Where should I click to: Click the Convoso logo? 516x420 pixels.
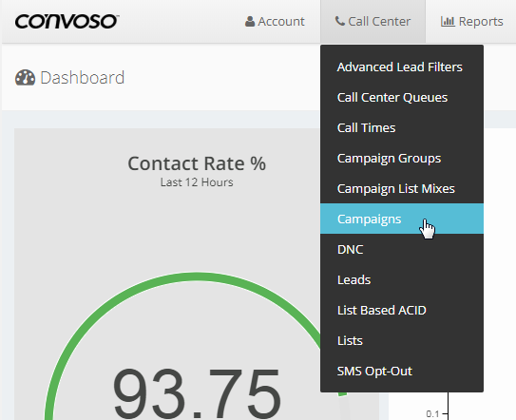[67, 22]
